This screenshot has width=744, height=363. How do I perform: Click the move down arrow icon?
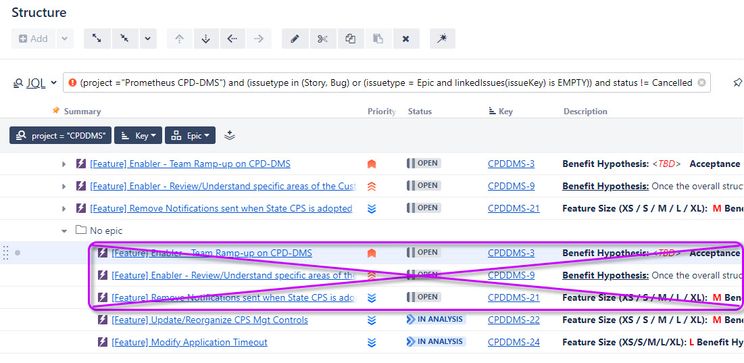coord(206,39)
